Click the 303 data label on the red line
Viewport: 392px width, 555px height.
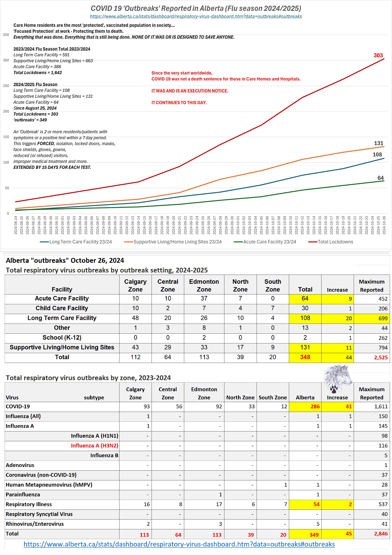378,55
